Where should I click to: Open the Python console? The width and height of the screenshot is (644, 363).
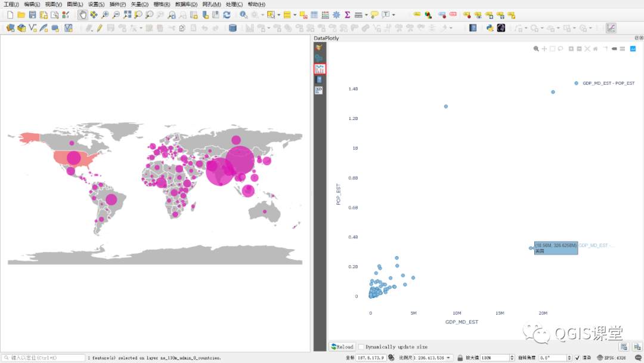coord(490,28)
